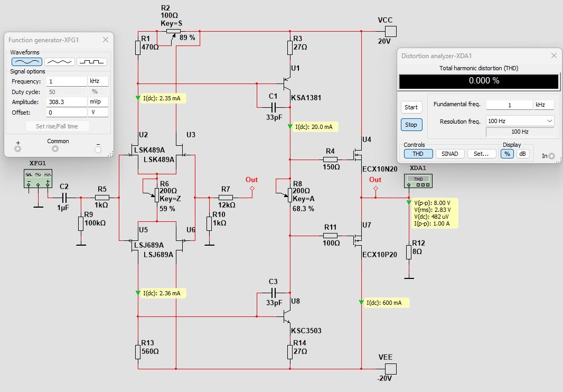Click the Amplitude value field 308.3
563x392 pixels.
pyautogui.click(x=67, y=102)
